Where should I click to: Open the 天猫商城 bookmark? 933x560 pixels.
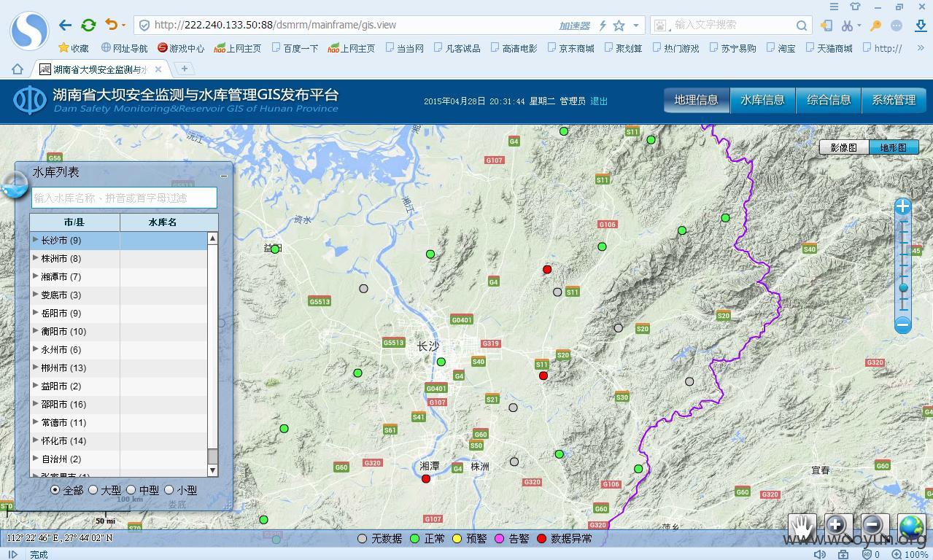pyautogui.click(x=829, y=48)
